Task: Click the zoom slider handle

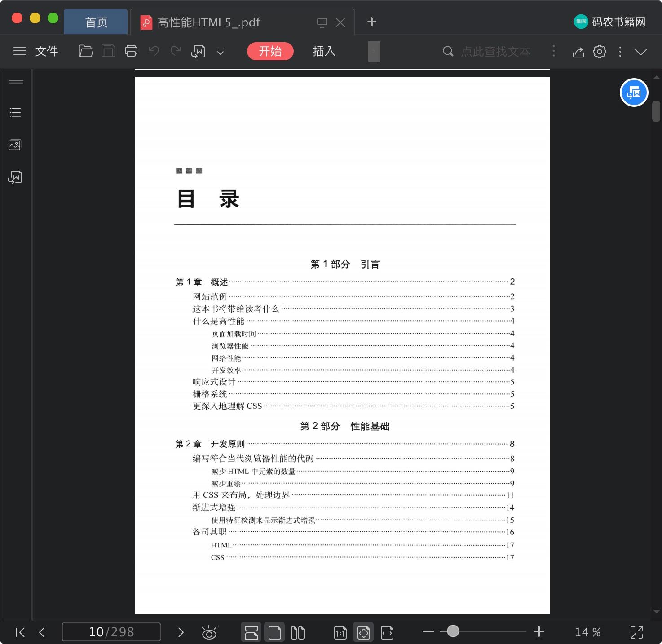Action: [x=453, y=631]
